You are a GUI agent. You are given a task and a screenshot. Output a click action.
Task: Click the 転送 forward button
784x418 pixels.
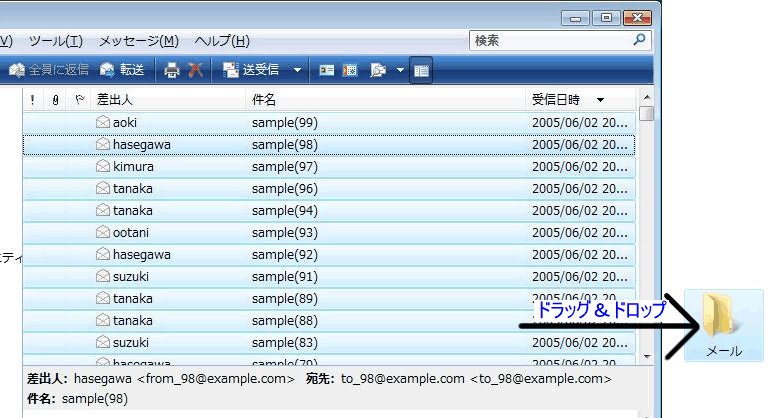(122, 70)
